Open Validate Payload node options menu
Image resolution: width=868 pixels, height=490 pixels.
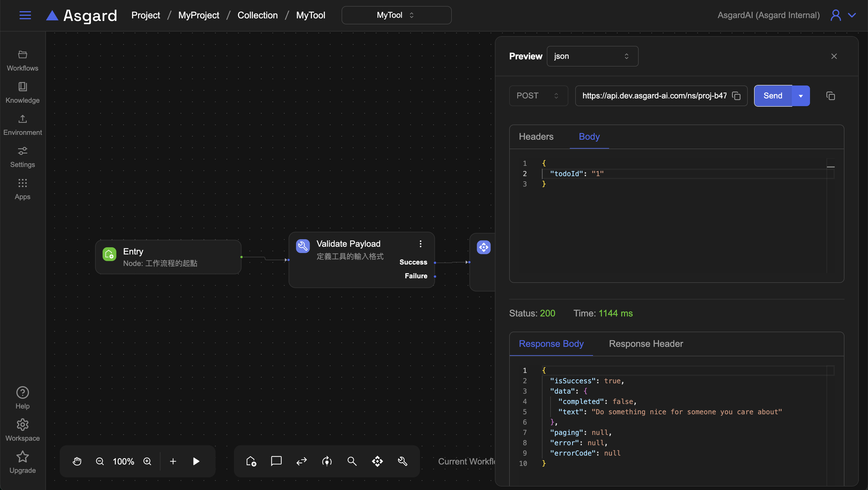[421, 244]
